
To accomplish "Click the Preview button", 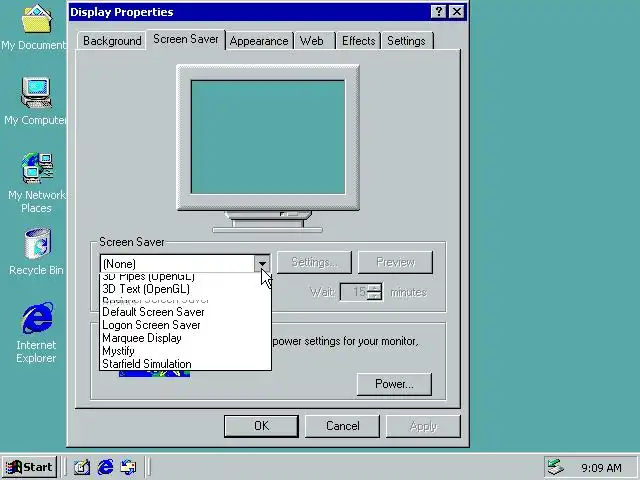I will coord(395,262).
